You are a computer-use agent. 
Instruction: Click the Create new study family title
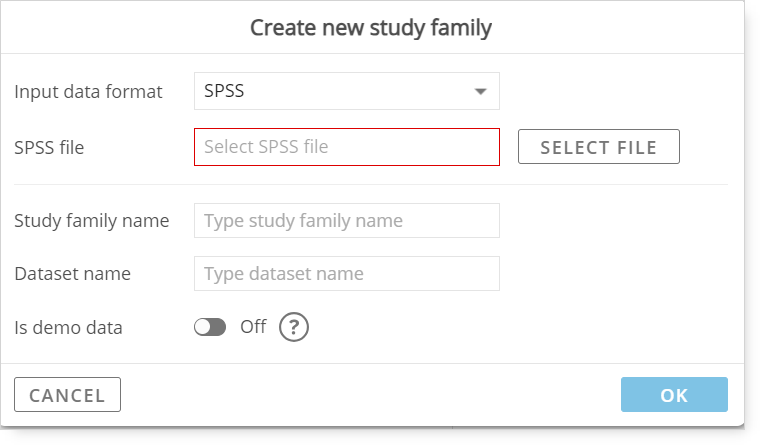[x=371, y=28]
